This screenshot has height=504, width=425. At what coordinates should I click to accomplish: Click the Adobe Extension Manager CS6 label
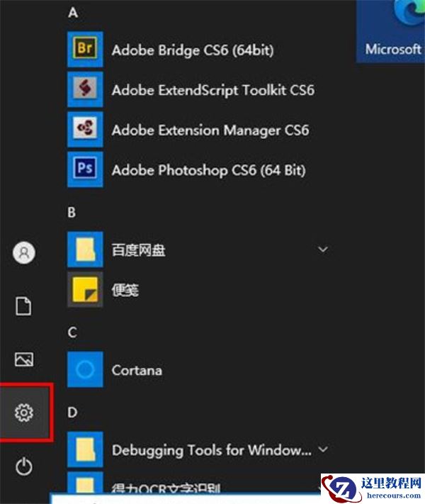pos(210,130)
